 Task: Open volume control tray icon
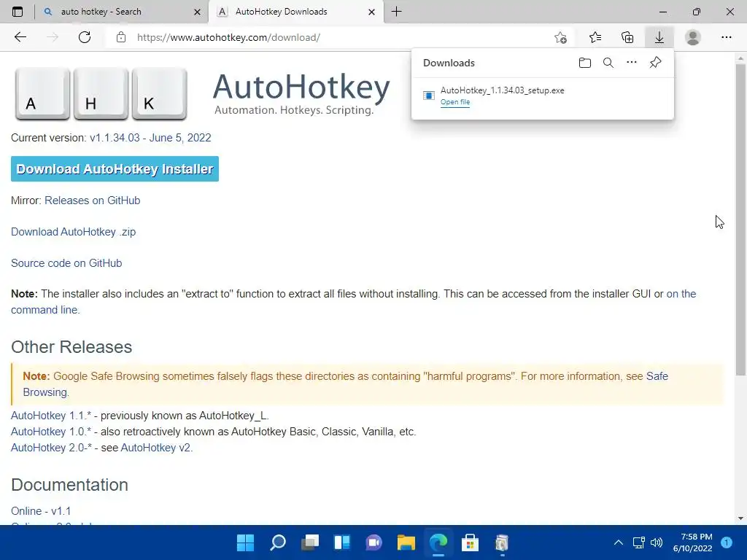click(x=657, y=542)
